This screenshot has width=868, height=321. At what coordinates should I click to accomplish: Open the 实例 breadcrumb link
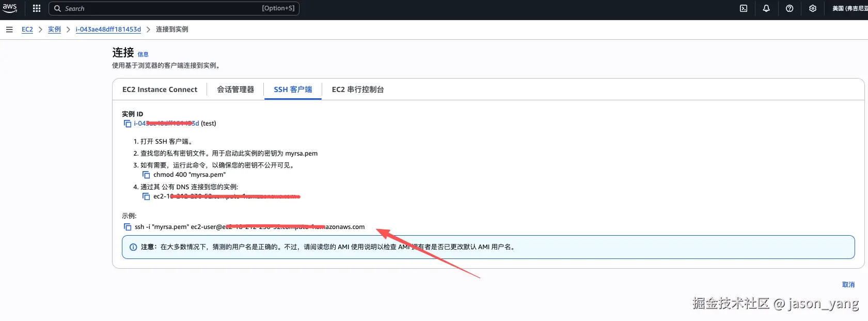(x=54, y=29)
